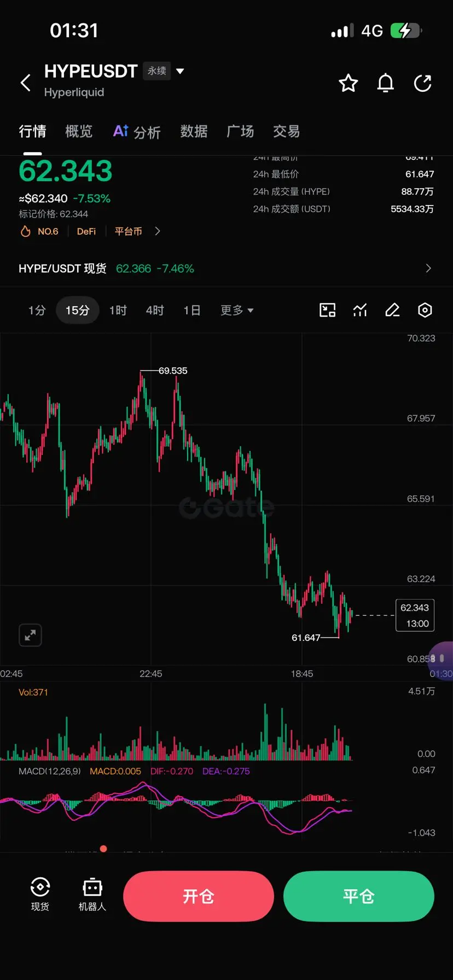This screenshot has width=453, height=980.
Task: Open the AI 分析 tab
Action: pos(137,131)
